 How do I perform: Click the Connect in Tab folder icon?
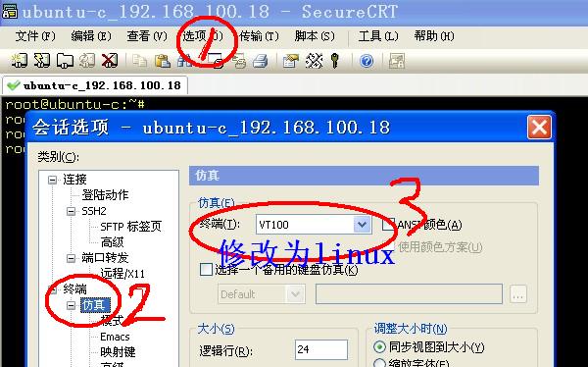tap(65, 61)
